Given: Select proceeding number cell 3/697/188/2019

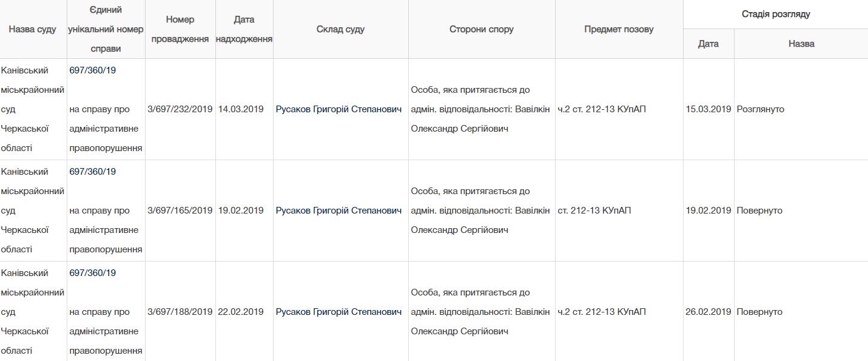Looking at the screenshot, I should pos(180,312).
